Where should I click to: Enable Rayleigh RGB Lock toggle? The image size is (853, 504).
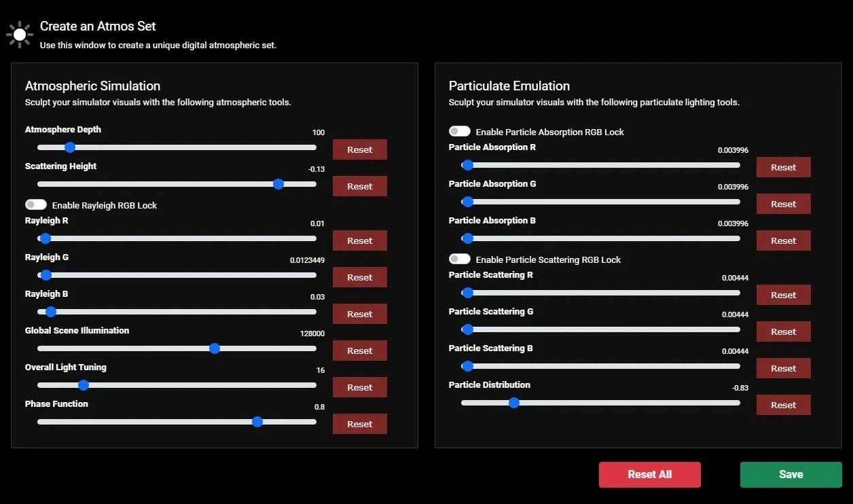[36, 204]
